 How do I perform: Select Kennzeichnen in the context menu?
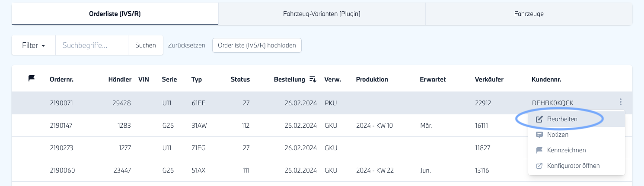(566, 150)
